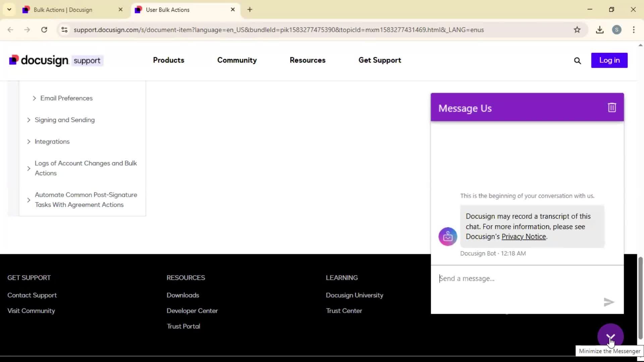View site information icon in address bar
Image resolution: width=644 pixels, height=362 pixels.
(64, 30)
